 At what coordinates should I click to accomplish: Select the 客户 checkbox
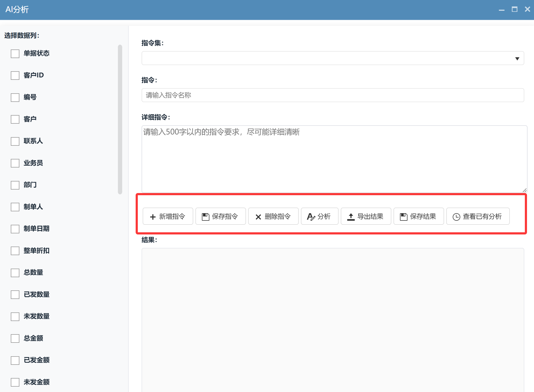pyautogui.click(x=15, y=119)
